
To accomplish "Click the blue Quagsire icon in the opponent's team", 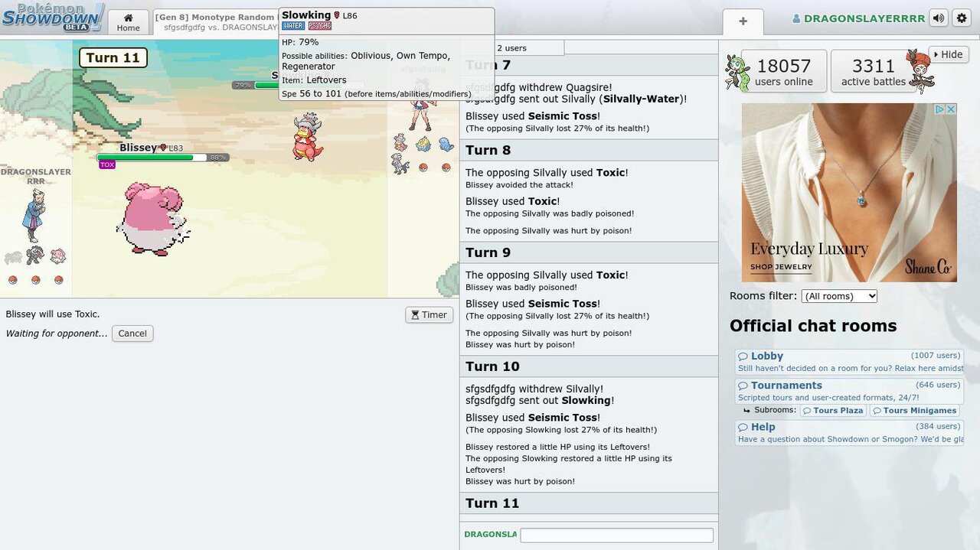I will point(446,144).
